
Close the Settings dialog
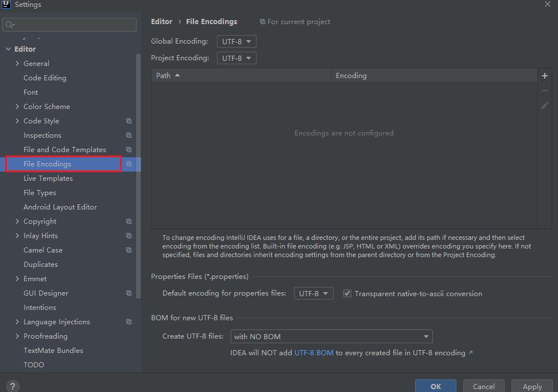[x=547, y=4]
